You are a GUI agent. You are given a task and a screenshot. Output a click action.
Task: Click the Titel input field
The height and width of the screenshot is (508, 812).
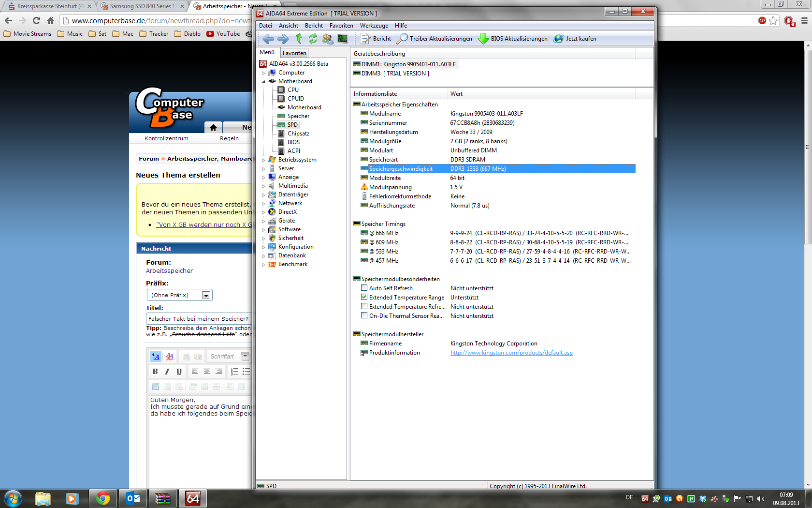pos(199,319)
